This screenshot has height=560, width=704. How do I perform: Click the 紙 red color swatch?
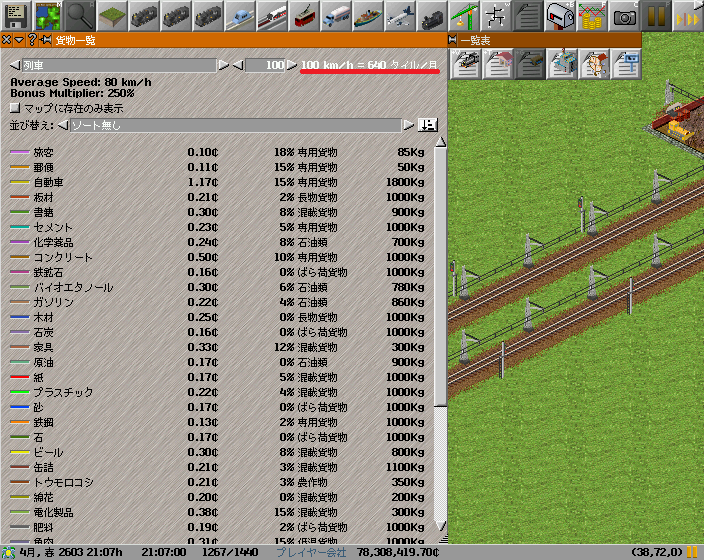point(20,377)
